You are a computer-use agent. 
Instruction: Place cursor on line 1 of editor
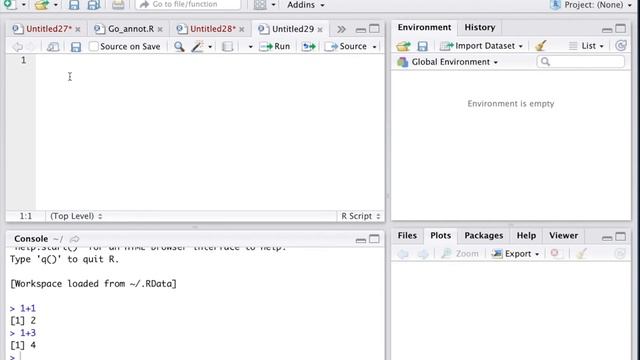coord(210,60)
